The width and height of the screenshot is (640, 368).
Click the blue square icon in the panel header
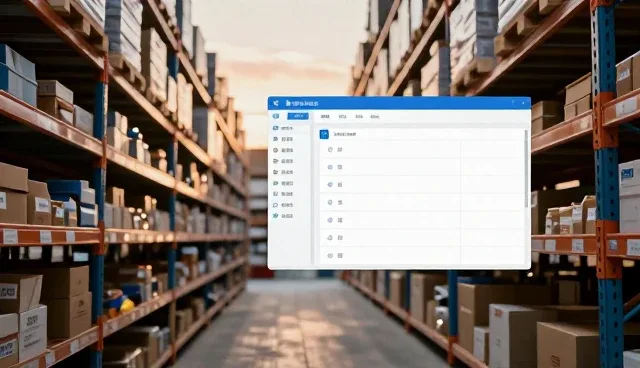click(324, 134)
